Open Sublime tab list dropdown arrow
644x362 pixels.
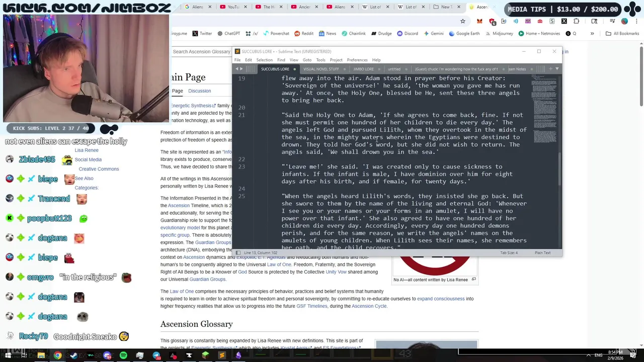(x=557, y=69)
